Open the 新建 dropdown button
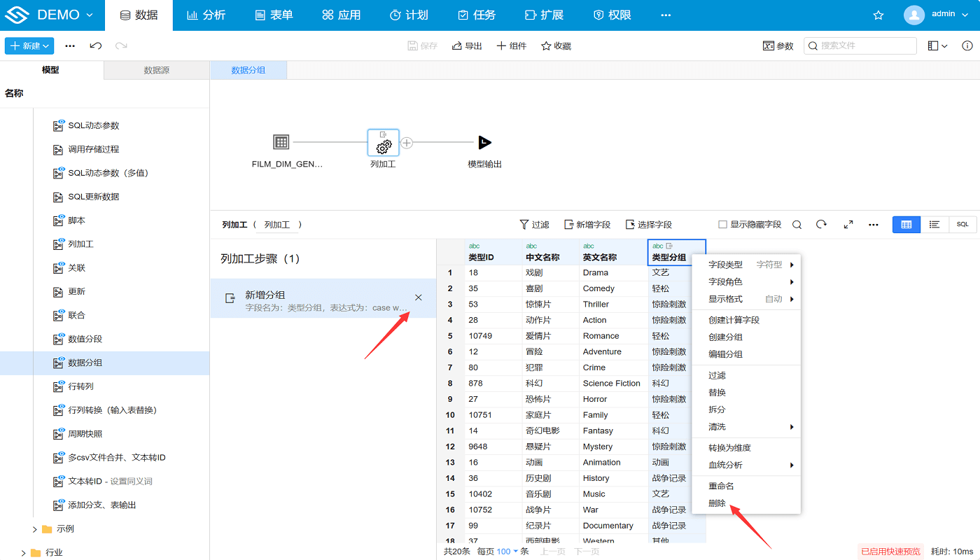Image resolution: width=980 pixels, height=560 pixels. coord(29,45)
